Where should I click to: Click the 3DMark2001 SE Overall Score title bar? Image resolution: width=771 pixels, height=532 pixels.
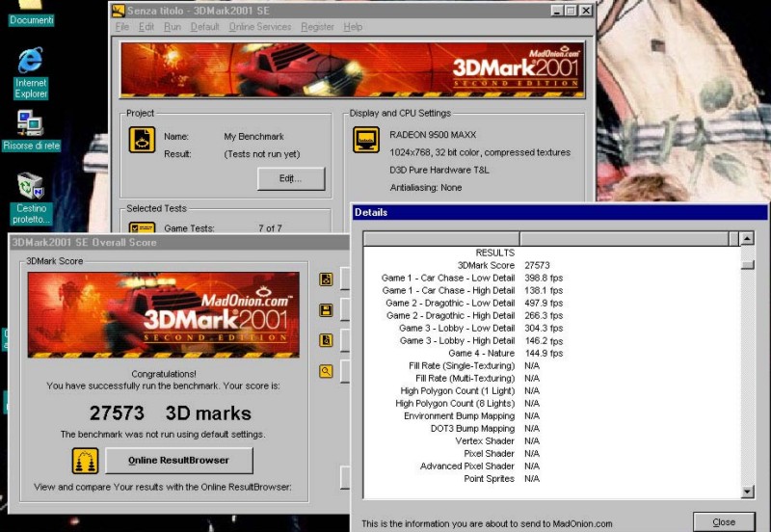[x=179, y=242]
